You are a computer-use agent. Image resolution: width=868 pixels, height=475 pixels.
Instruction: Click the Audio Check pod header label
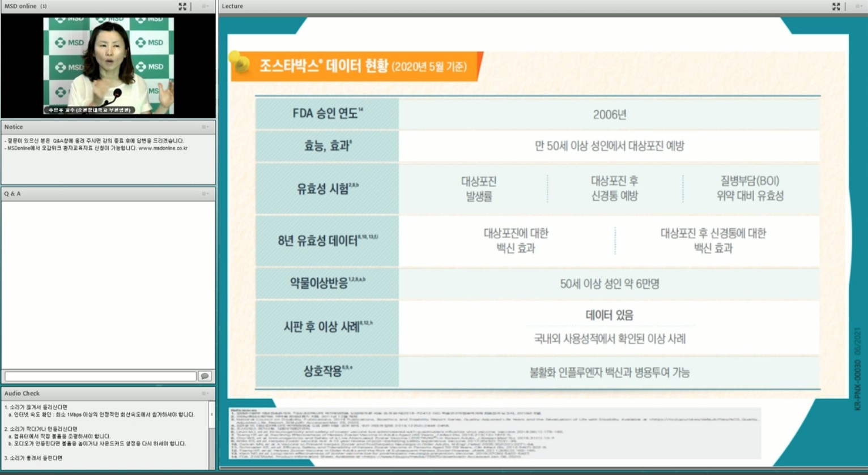pyautogui.click(x=22, y=393)
